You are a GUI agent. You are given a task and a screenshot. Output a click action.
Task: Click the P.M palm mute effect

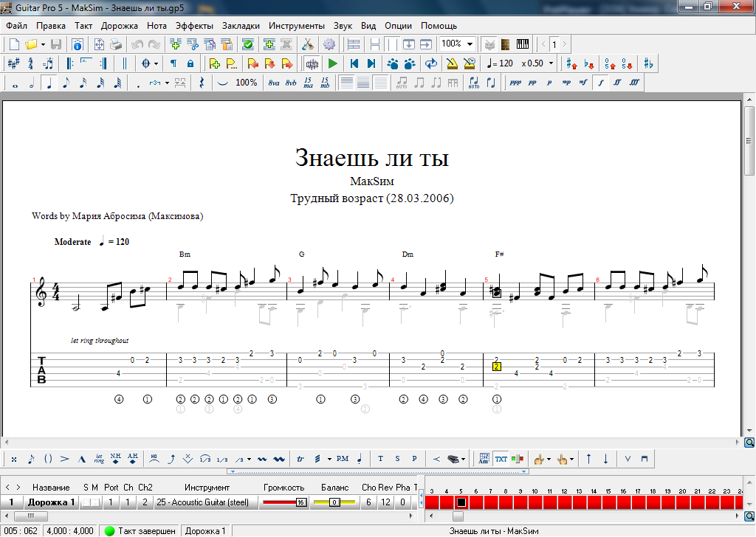coord(343,459)
